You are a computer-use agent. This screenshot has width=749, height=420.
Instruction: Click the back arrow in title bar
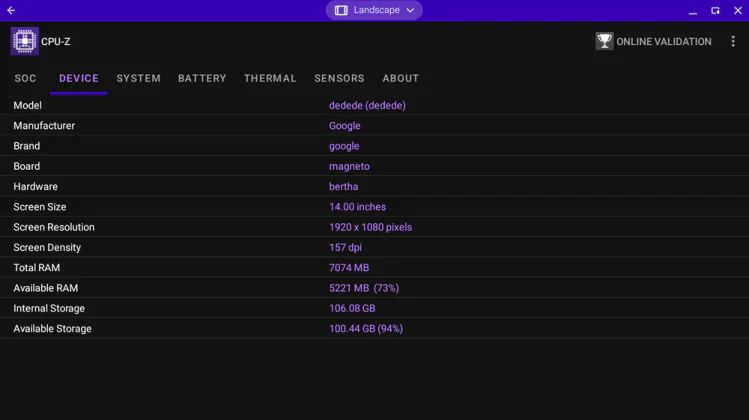point(11,10)
